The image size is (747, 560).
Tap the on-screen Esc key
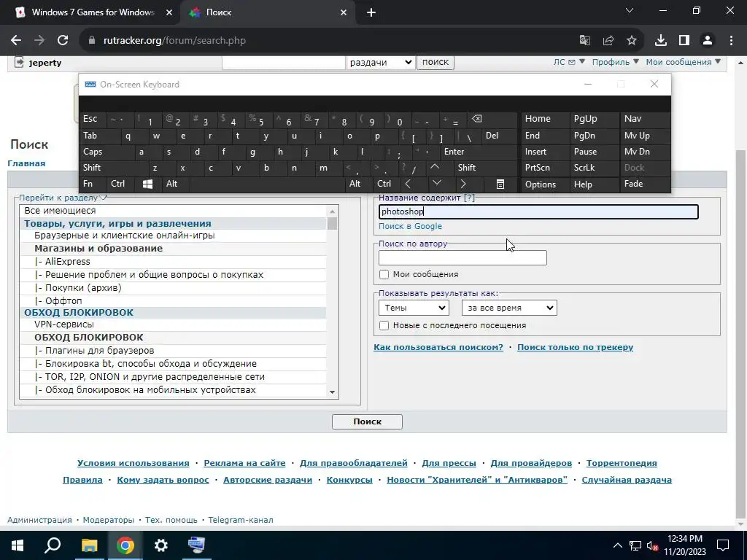coord(93,119)
